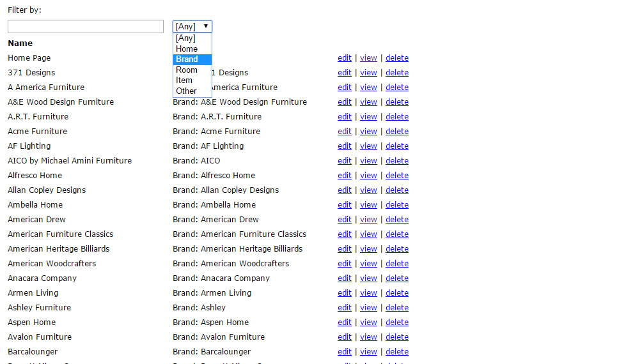View the Armen Living entry
This screenshot has width=633, height=364.
tap(368, 294)
